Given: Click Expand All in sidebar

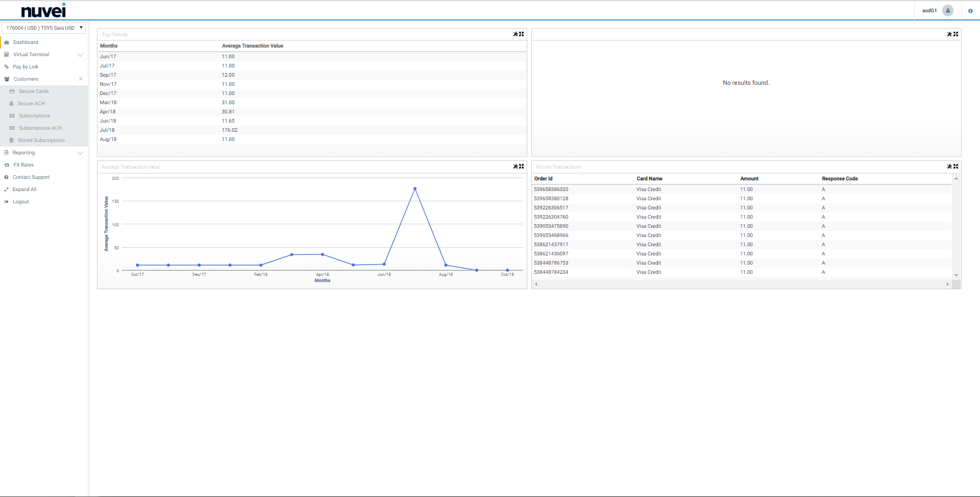Looking at the screenshot, I should coord(24,190).
